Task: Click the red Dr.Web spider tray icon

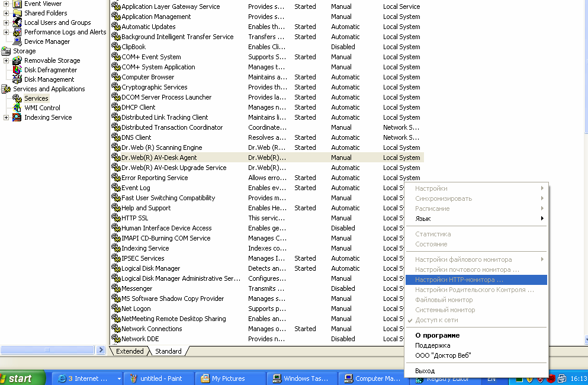Action: tap(551, 378)
